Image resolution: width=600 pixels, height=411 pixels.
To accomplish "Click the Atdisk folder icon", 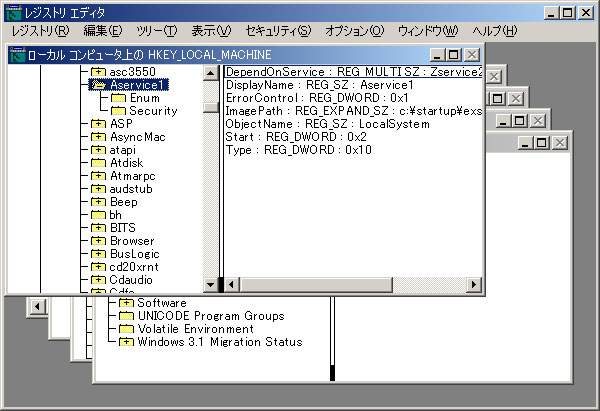I will 98,163.
